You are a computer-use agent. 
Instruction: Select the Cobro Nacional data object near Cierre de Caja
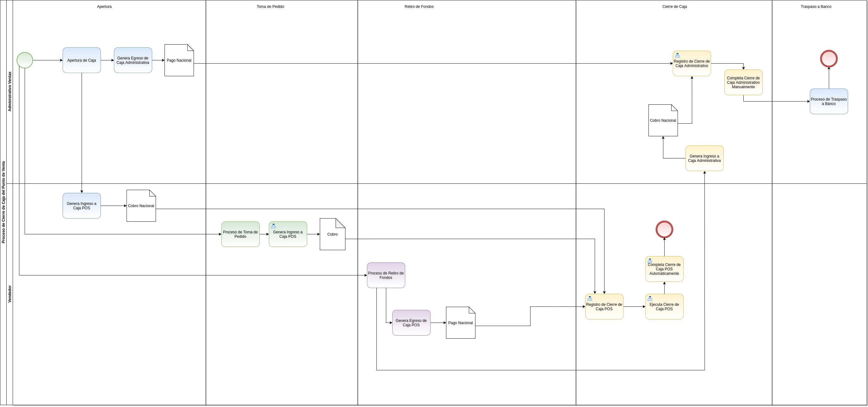coord(662,120)
